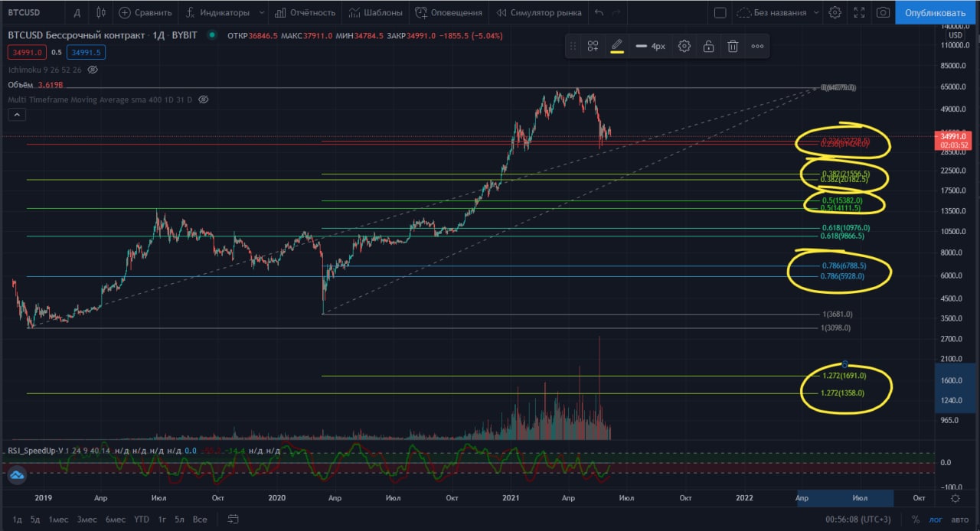Open the Д timeframe interval selector
Screen dimensions: 980x531
pos(77,12)
